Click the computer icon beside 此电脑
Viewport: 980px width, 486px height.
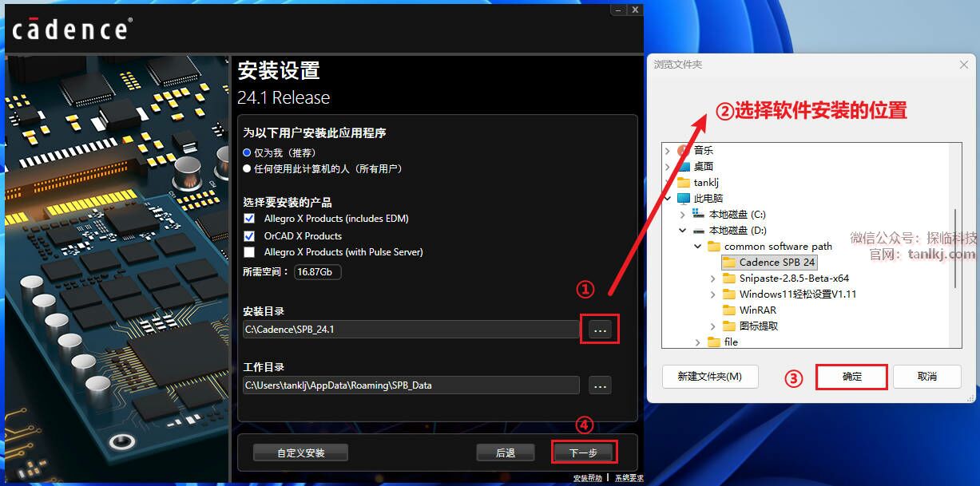tap(684, 198)
